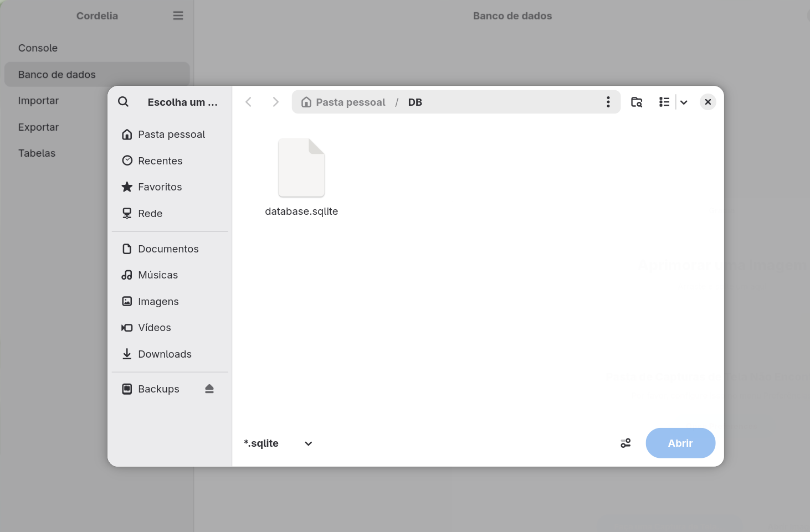Select Exportar in Cordelia sidebar
Image resolution: width=810 pixels, height=532 pixels.
97,127
